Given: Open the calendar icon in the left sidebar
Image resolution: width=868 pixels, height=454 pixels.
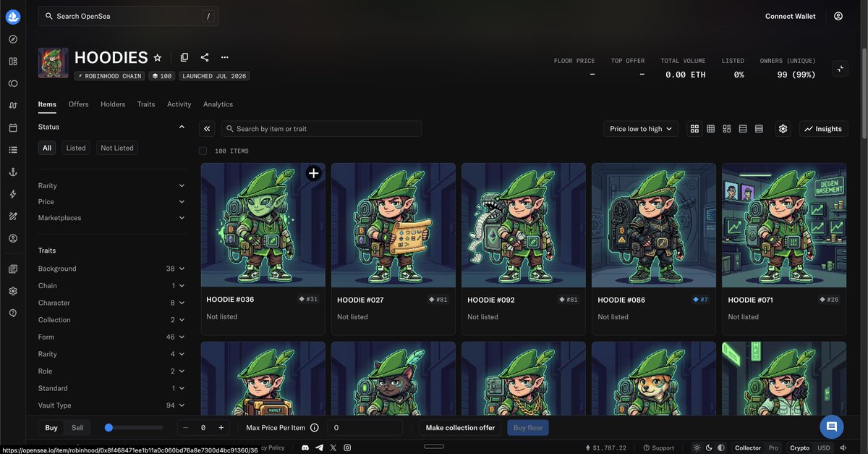Looking at the screenshot, I should pyautogui.click(x=13, y=127).
